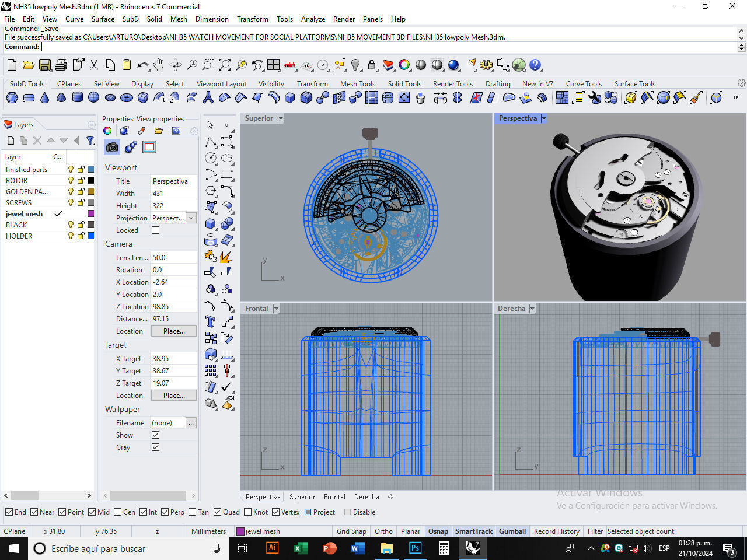Select the Box solid tool in side toolbar
The height and width of the screenshot is (560, 747).
click(x=211, y=223)
